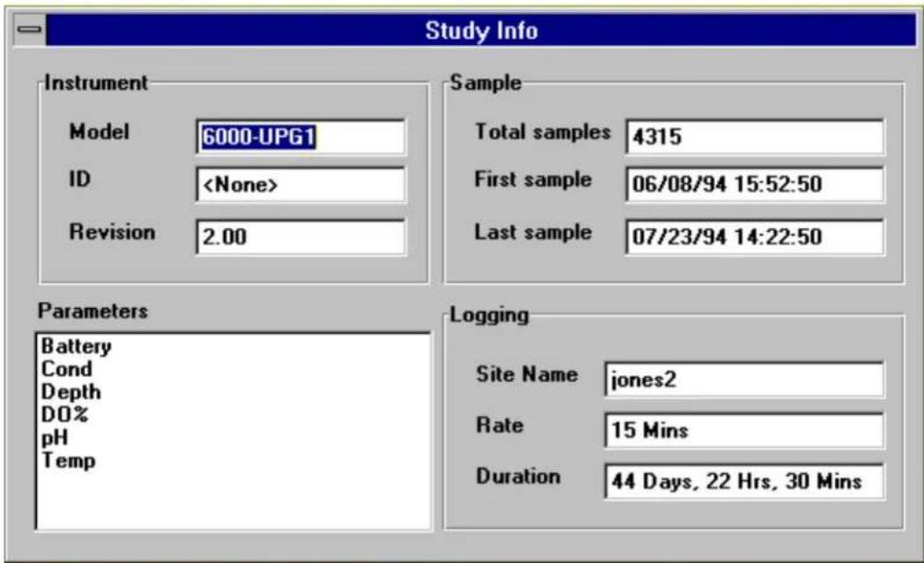Click the Study Info title bar
Screen dimensions: 924x563
pyautogui.click(x=480, y=30)
